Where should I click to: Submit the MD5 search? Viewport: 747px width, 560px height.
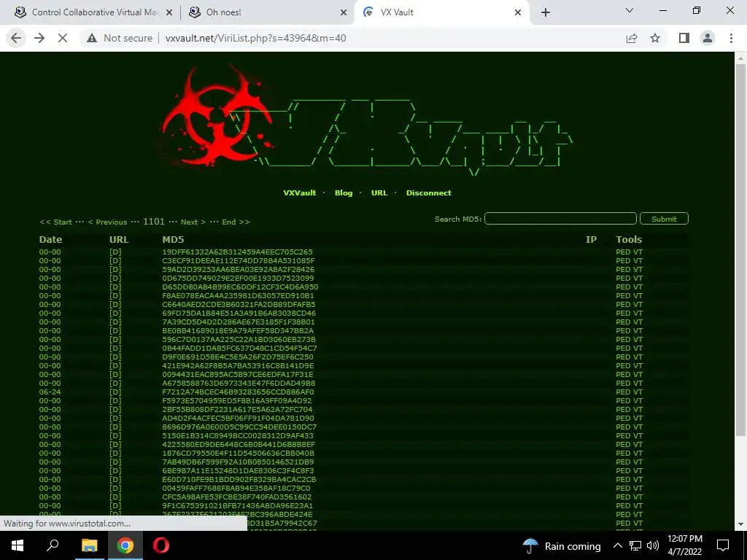664,219
